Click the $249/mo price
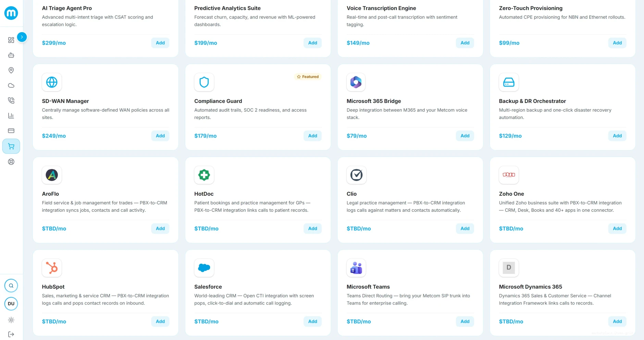644x340 pixels. 54,136
